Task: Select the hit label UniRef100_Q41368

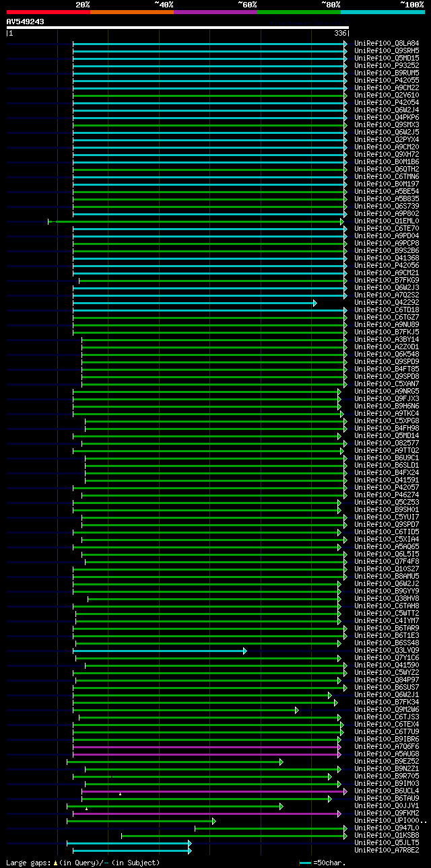Action: [x=387, y=258]
